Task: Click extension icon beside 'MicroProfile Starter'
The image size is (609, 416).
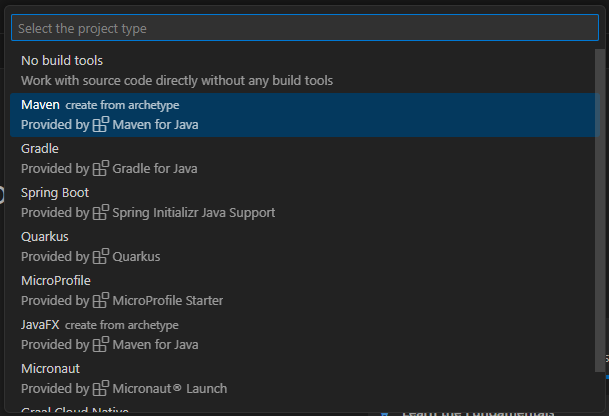Action: coord(100,301)
